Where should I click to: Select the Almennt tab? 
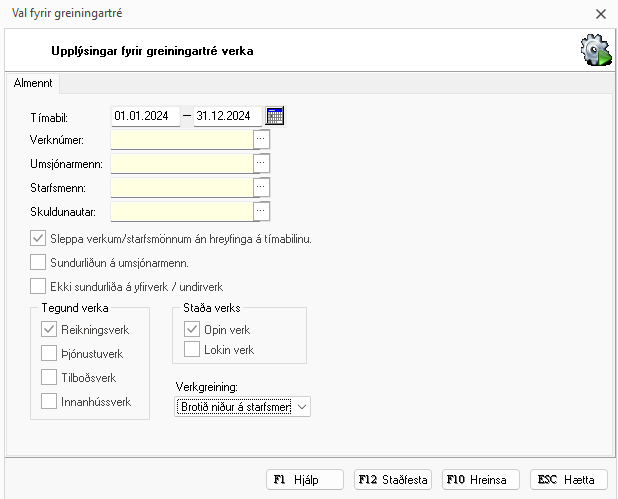click(33, 84)
